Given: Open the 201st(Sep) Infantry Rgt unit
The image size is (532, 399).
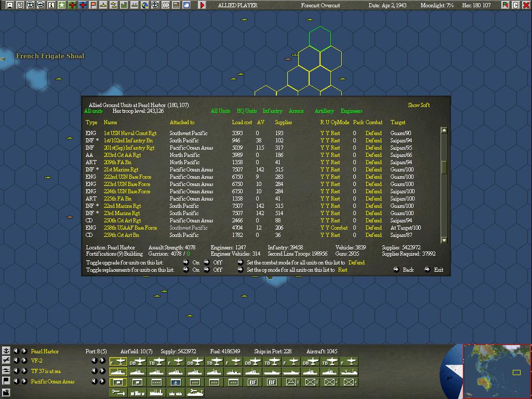Looking at the screenshot, I should (x=129, y=148).
